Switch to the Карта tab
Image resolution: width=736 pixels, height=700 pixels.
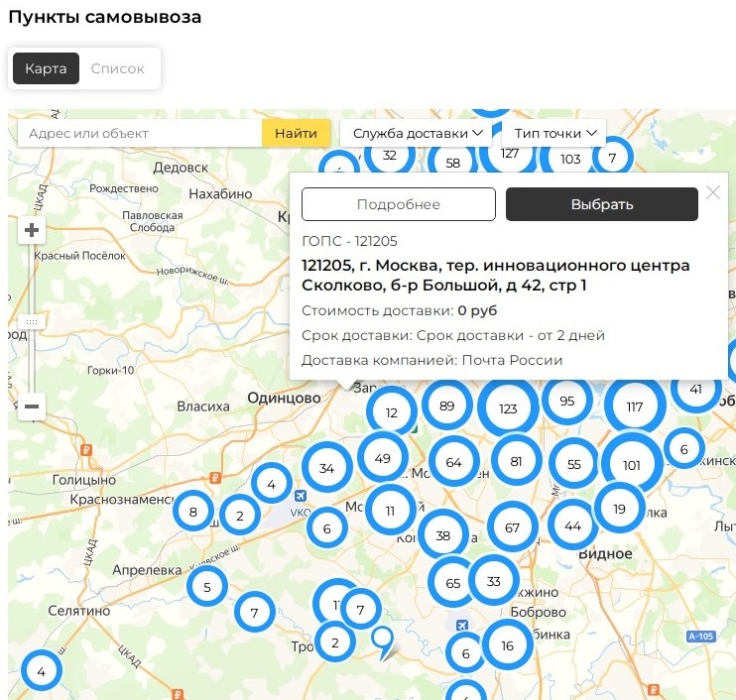(x=46, y=68)
